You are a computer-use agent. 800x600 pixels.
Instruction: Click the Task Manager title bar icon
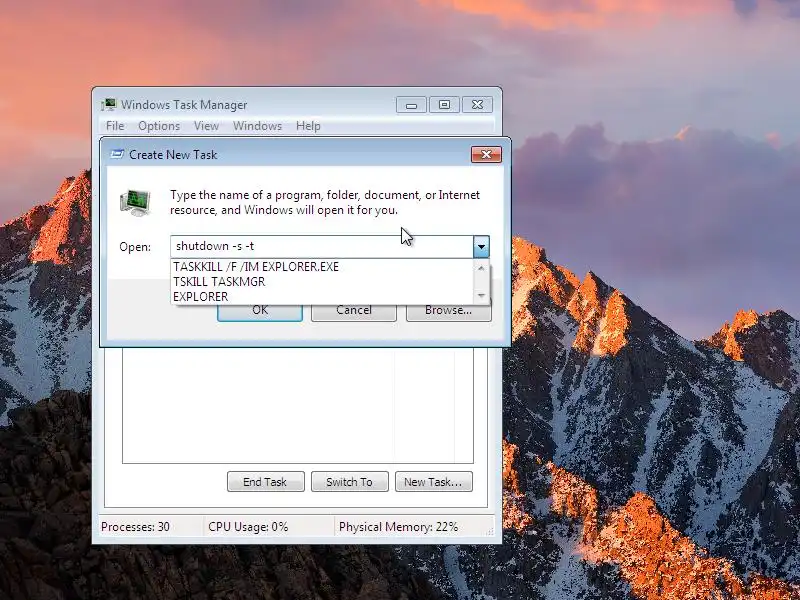(108, 105)
